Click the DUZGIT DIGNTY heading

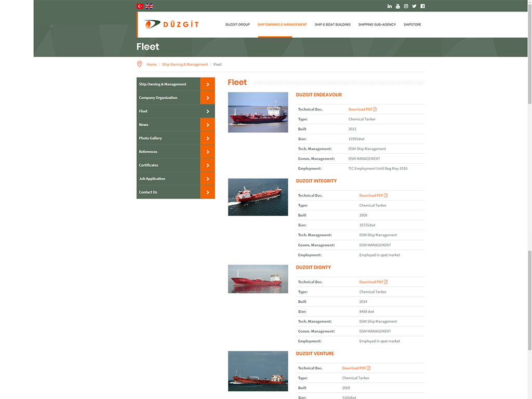[313, 268]
